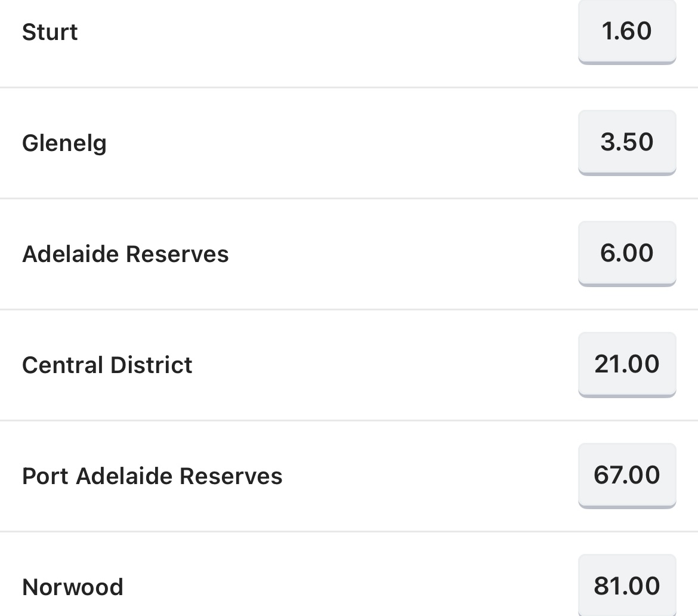Select the 1.60 odds for Sturt
The height and width of the screenshot is (616, 698).
pos(627,31)
